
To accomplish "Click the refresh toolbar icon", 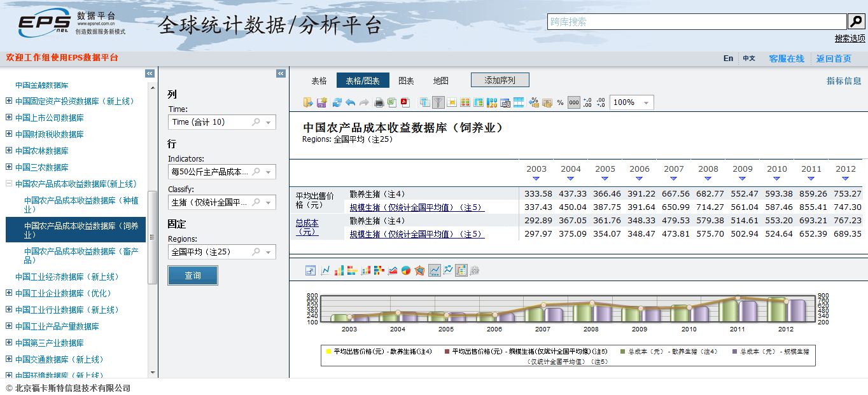I will 337,102.
